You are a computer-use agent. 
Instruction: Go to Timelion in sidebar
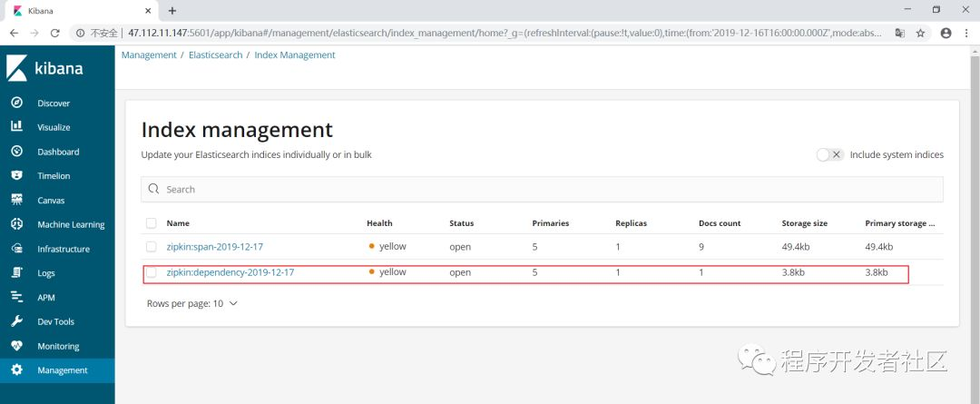pyautogui.click(x=54, y=176)
